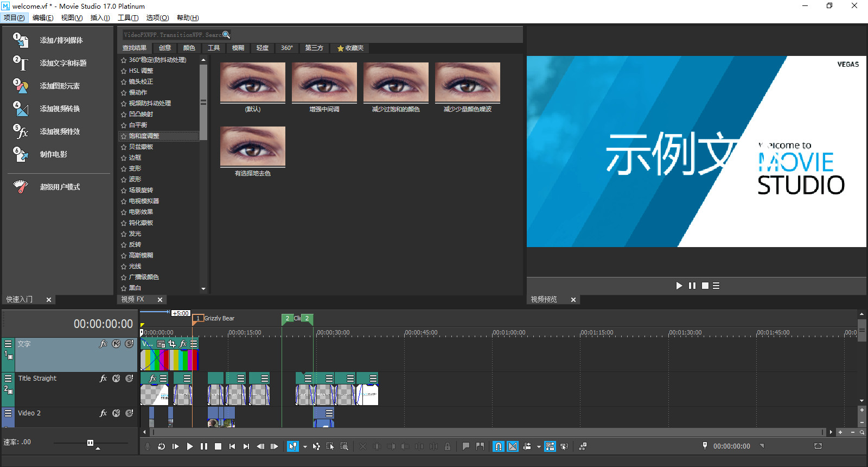Open the 工具(T) menu
This screenshot has width=868, height=467.
pyautogui.click(x=128, y=18)
